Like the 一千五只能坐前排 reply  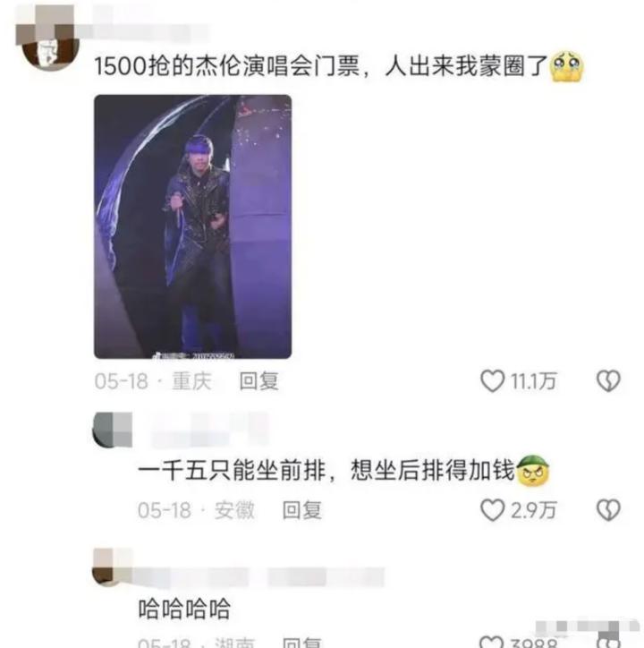click(492, 510)
